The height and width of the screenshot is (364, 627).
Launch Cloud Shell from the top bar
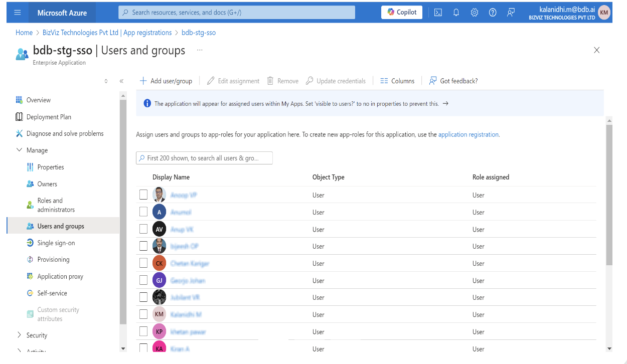(x=438, y=13)
